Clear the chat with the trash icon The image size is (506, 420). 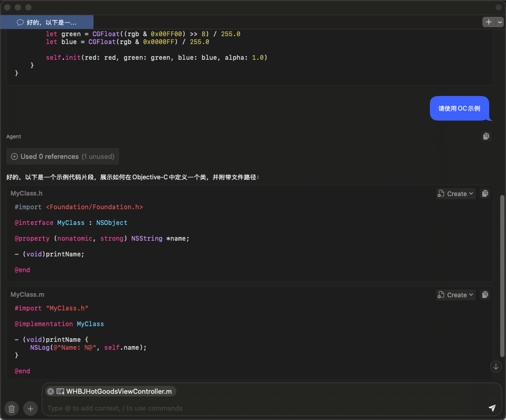pos(12,408)
